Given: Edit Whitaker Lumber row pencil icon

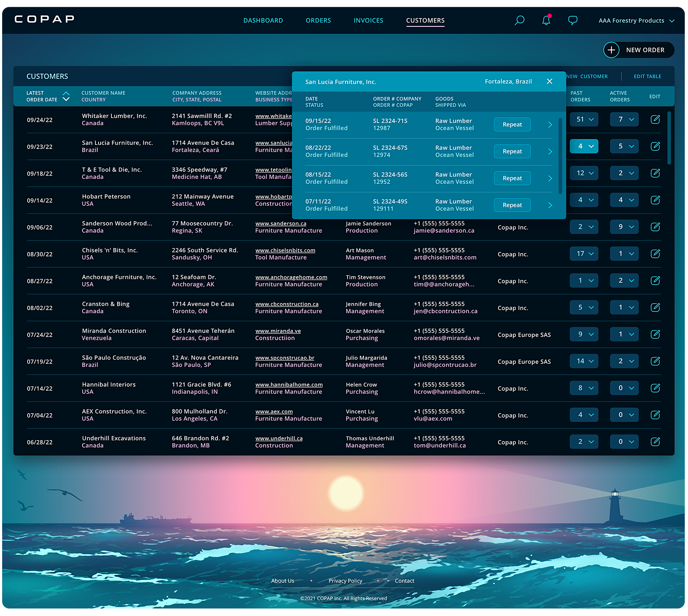Looking at the screenshot, I should click(x=655, y=119).
